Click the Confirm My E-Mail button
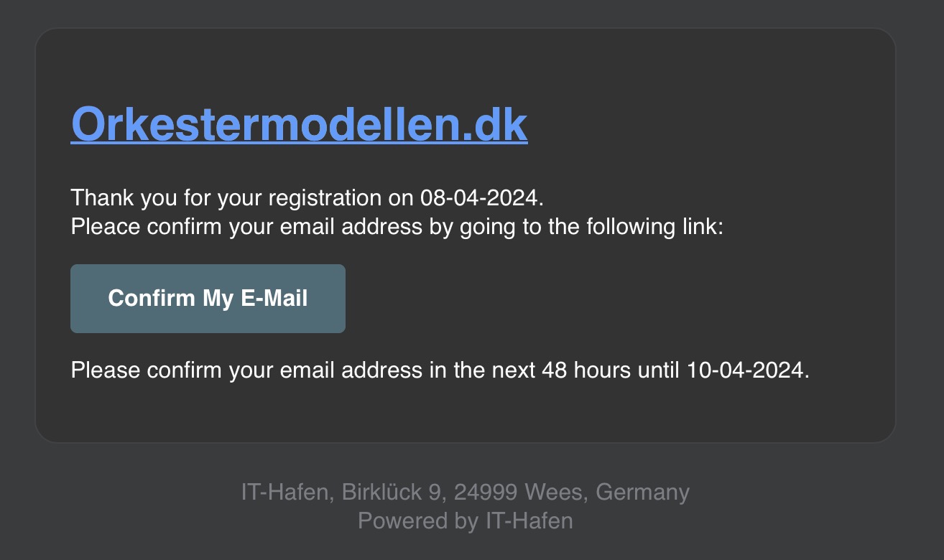Image resolution: width=944 pixels, height=560 pixels. [208, 299]
